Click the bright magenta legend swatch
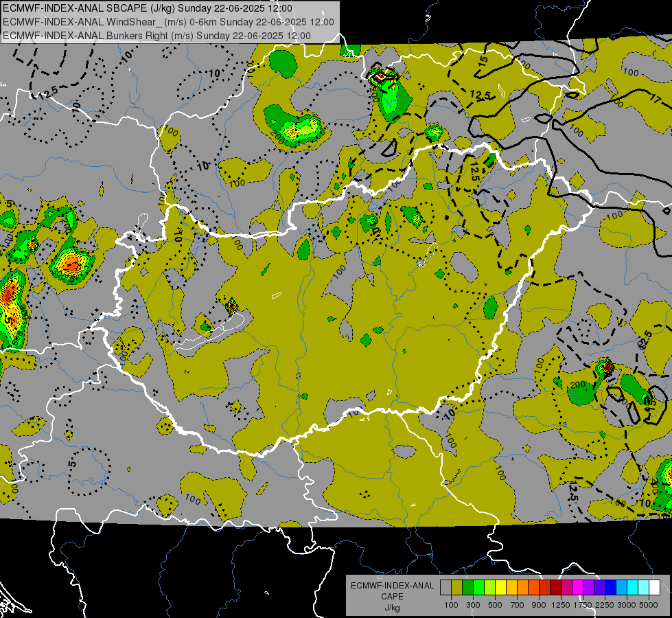 [578, 587]
